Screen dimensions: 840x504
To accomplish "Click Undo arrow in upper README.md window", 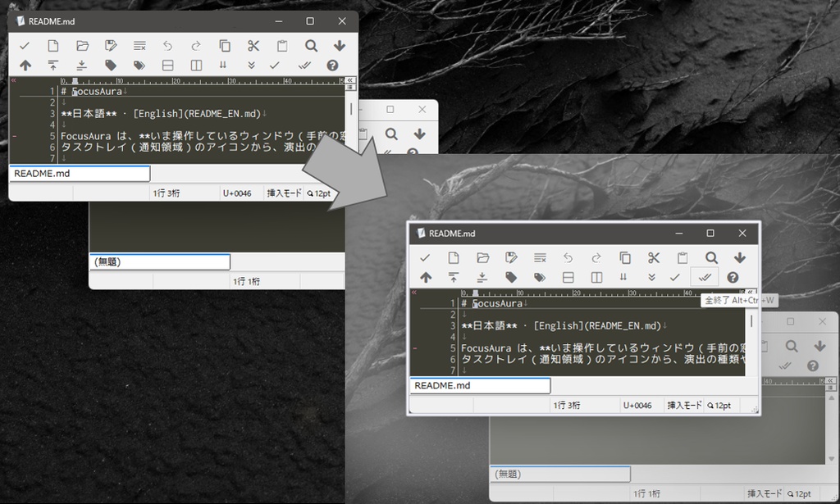I will 167,45.
